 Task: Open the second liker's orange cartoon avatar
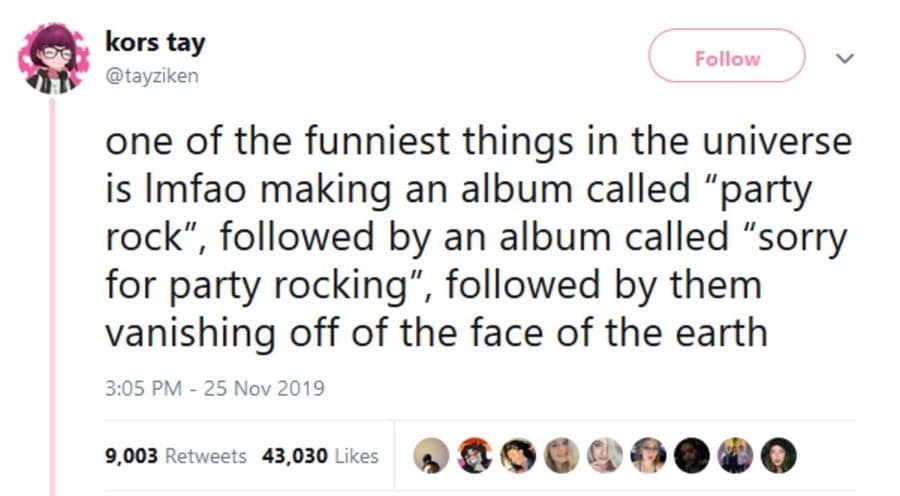click(x=474, y=455)
